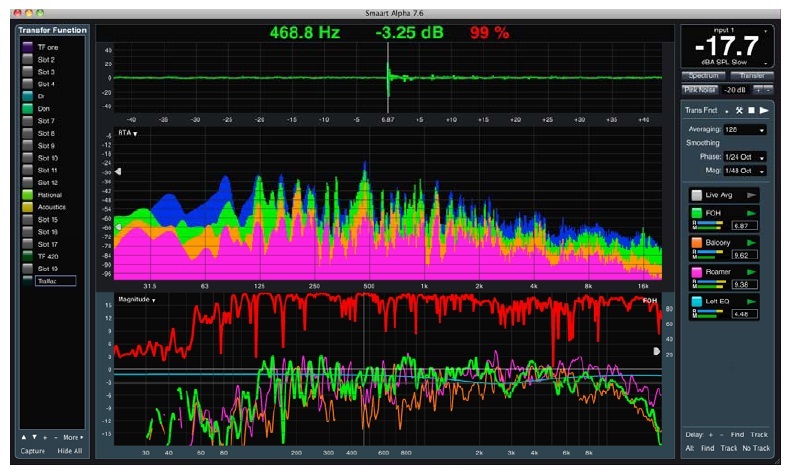Click the FOH green play arrow
The image size is (790, 471).
(752, 213)
